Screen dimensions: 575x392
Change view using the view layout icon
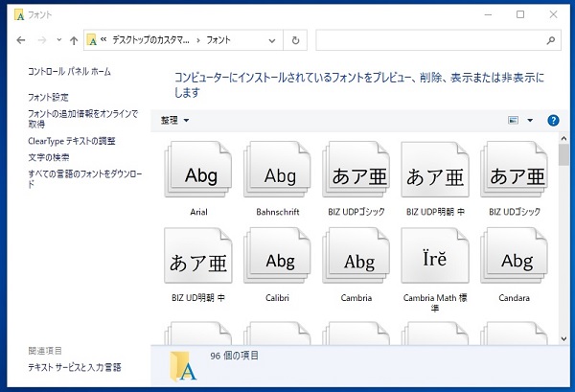513,120
